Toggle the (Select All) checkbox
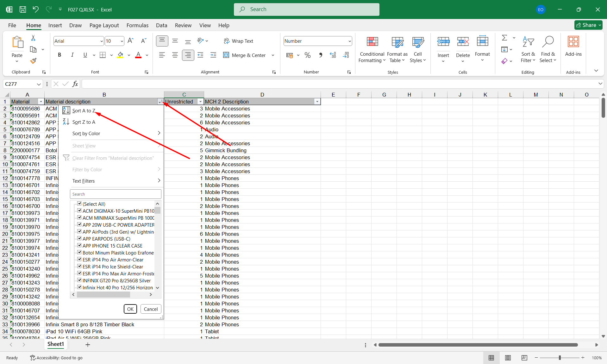This screenshot has height=364, width=607. 80,204
